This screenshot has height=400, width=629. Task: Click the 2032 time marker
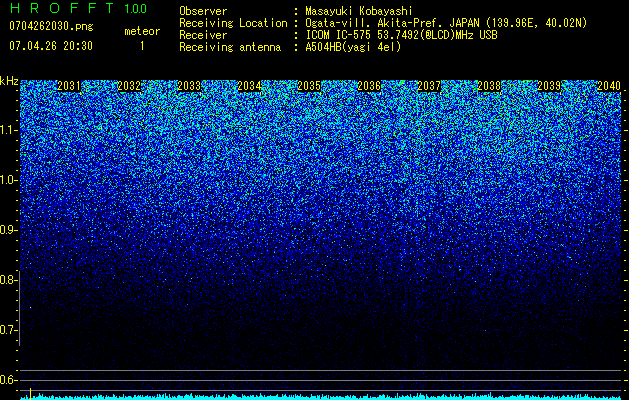tap(129, 86)
